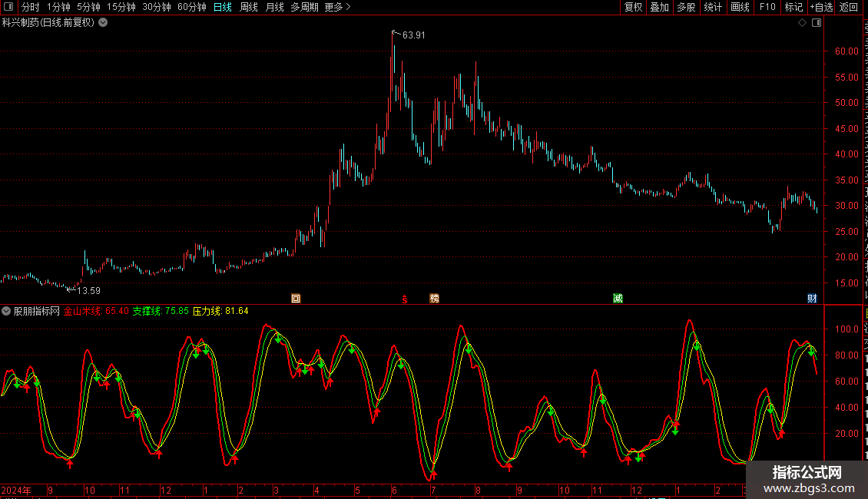Switch to 月线 monthly chart
This screenshot has height=499, width=868.
[x=274, y=7]
